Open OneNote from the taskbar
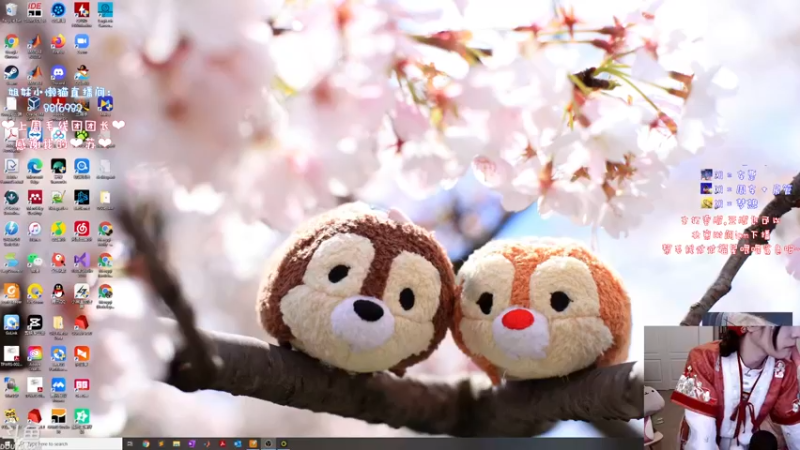The height and width of the screenshot is (450, 800). 192,444
